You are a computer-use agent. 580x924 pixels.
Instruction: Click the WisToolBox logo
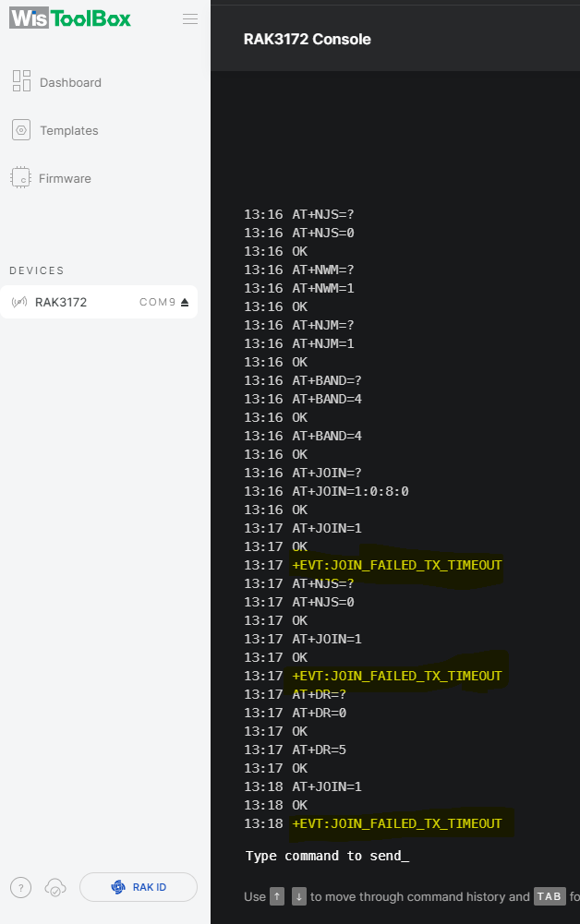coord(70,19)
